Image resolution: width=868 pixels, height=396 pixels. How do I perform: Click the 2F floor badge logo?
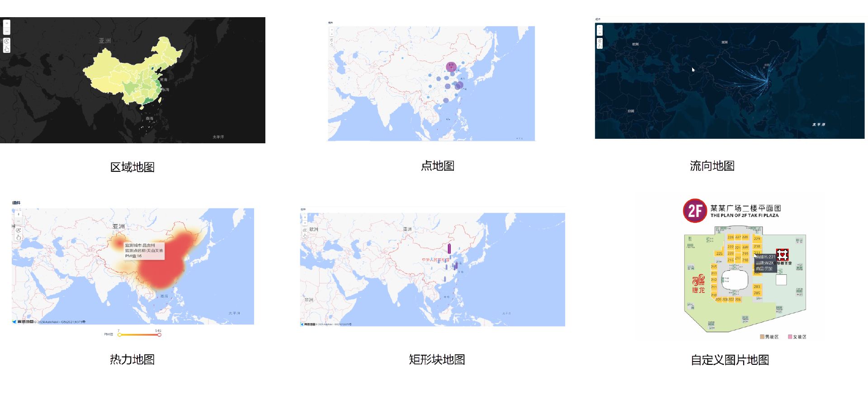click(695, 211)
